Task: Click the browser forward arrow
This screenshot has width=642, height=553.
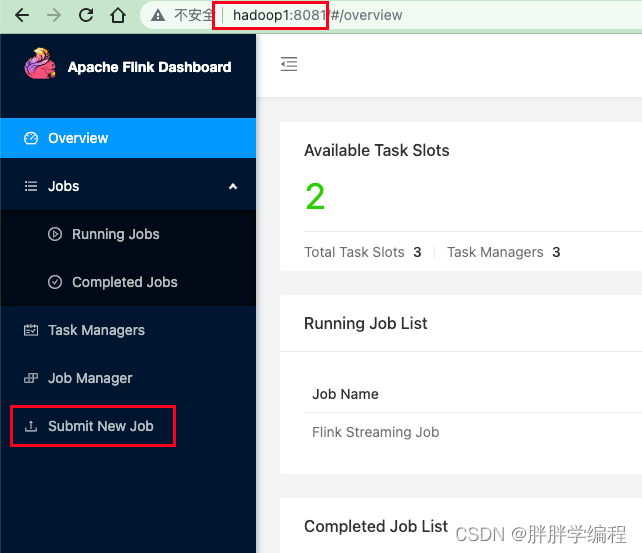Action: [x=54, y=16]
